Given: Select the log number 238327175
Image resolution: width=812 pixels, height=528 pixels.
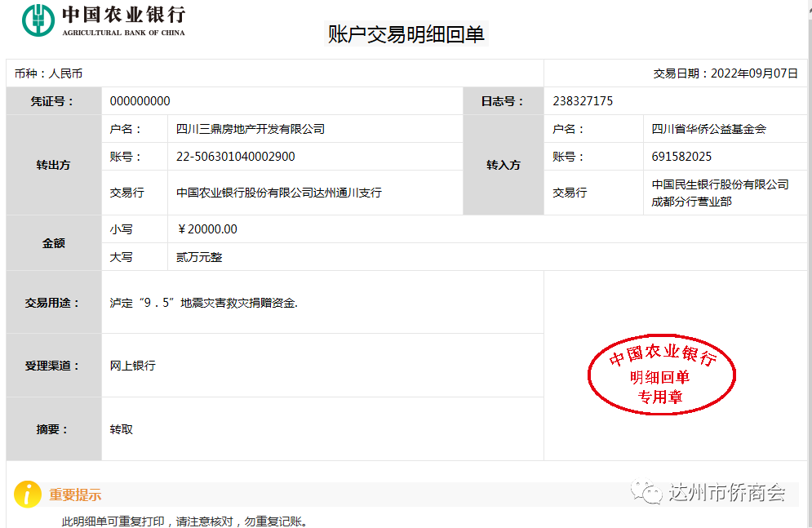Looking at the screenshot, I should coord(582,101).
